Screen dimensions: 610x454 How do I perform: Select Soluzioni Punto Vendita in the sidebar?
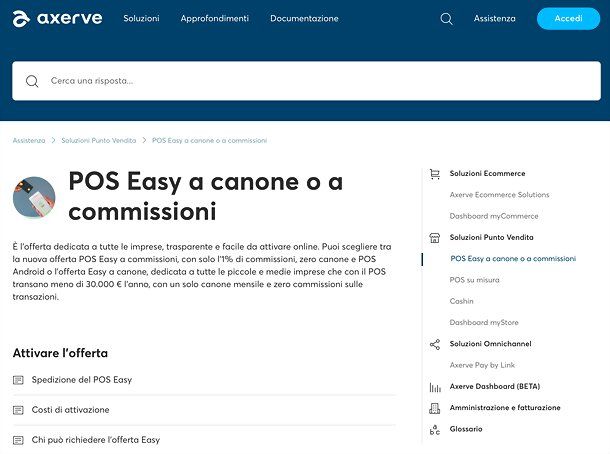pyautogui.click(x=491, y=237)
